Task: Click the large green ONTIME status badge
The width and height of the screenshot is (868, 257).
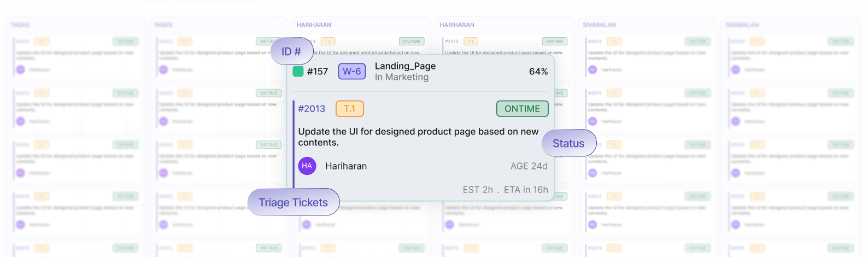Action: click(x=522, y=109)
